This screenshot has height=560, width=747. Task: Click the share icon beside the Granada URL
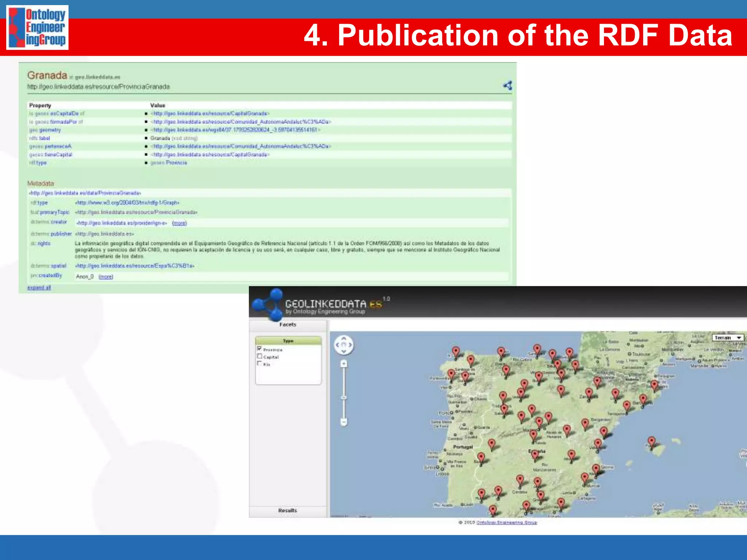(508, 86)
